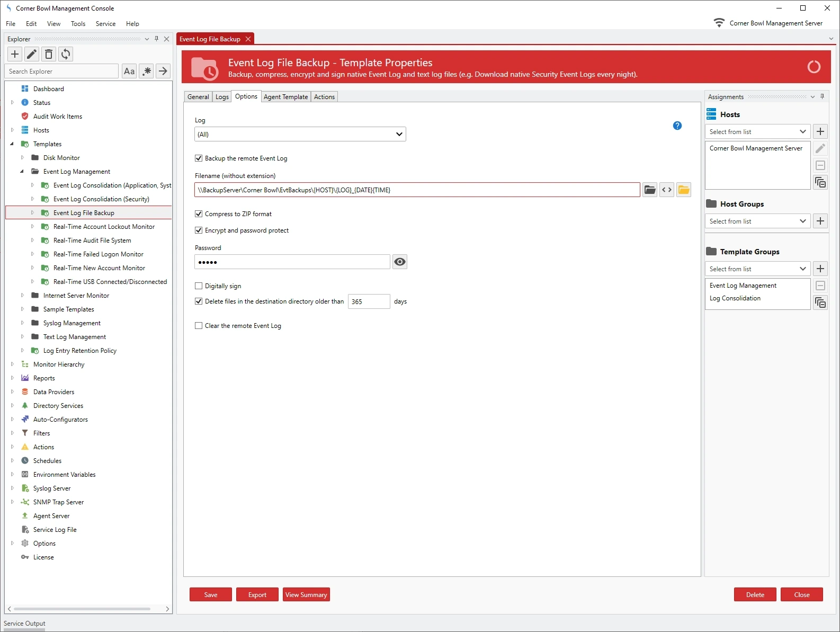Click the plus icon to add Host

tap(820, 131)
